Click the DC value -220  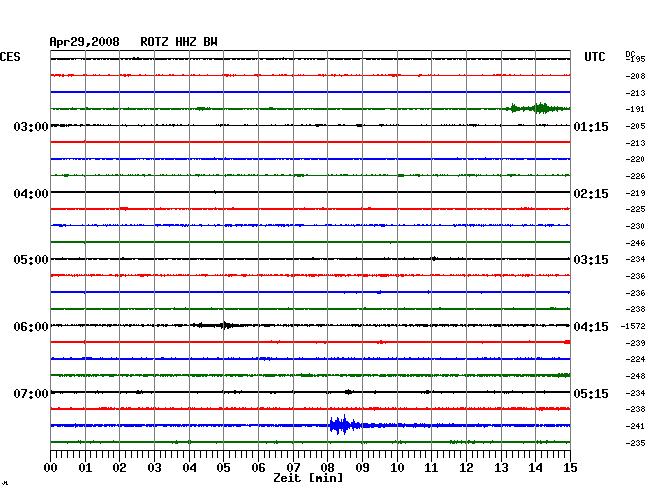click(635, 159)
